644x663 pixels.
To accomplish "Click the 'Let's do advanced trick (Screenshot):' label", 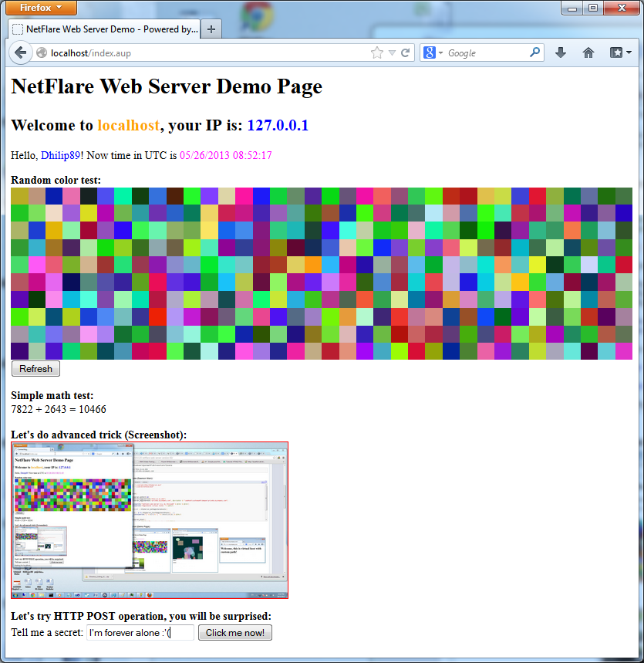I will (x=99, y=435).
